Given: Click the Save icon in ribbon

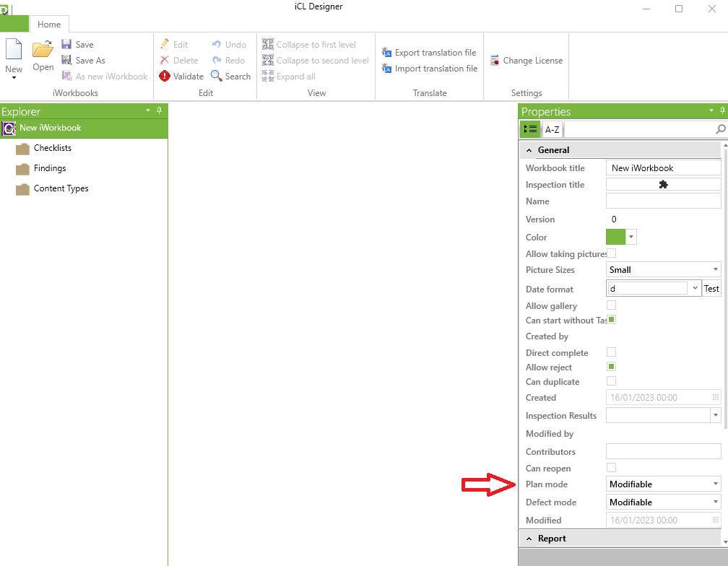Looking at the screenshot, I should click(x=67, y=45).
